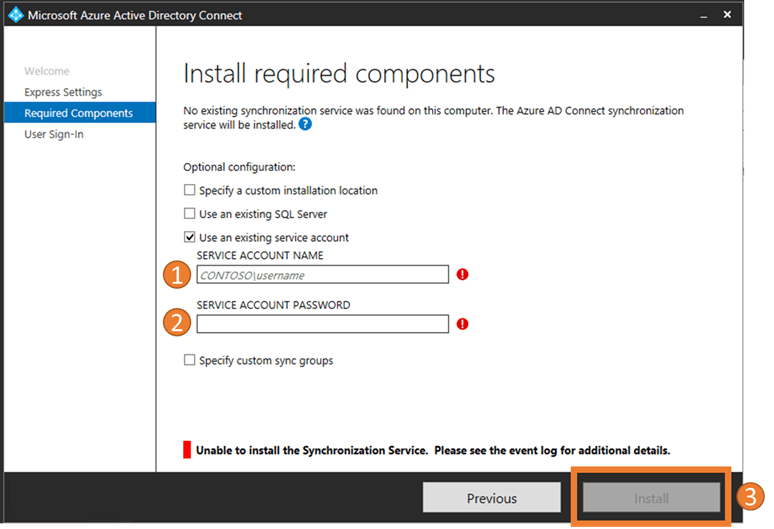Click error icon beside service account name field
This screenshot has width=774, height=529.
[463, 274]
